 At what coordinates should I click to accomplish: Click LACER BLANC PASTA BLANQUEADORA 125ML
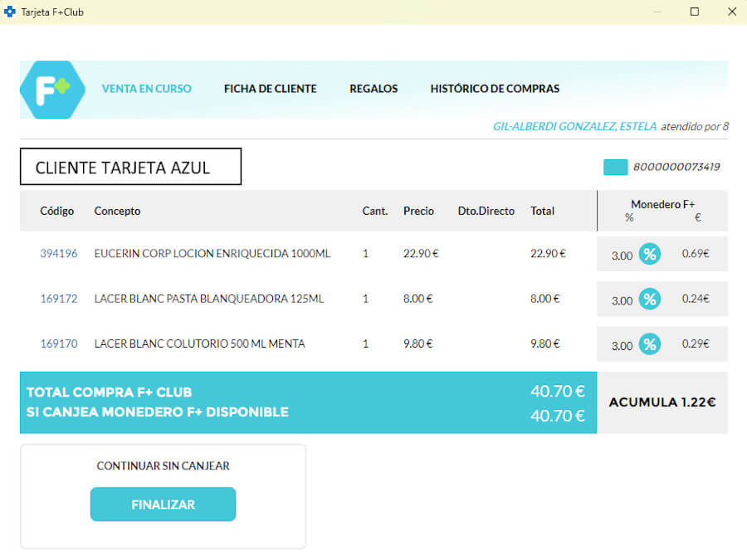click(x=208, y=299)
